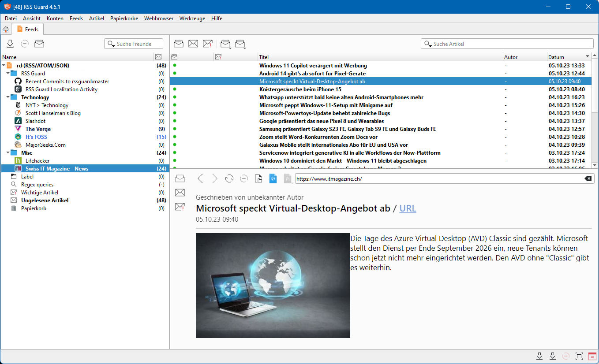Switch to the Feeds tab

tap(28, 29)
